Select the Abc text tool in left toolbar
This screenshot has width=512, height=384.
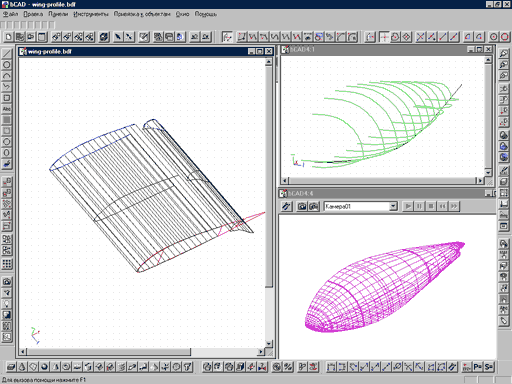click(x=7, y=109)
